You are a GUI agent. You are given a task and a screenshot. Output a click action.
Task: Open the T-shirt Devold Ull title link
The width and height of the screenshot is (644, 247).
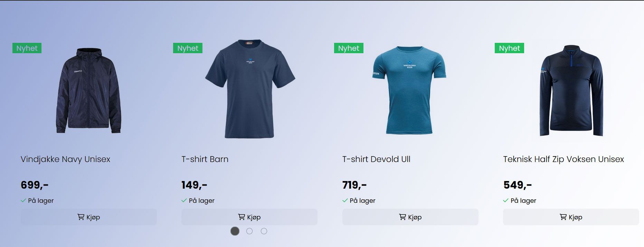pos(376,159)
